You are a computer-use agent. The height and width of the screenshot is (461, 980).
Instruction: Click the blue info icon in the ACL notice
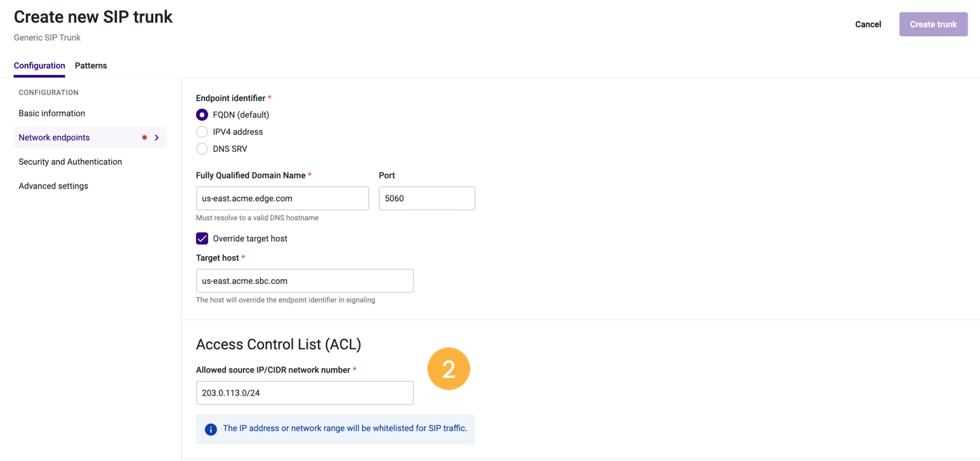tap(211, 430)
